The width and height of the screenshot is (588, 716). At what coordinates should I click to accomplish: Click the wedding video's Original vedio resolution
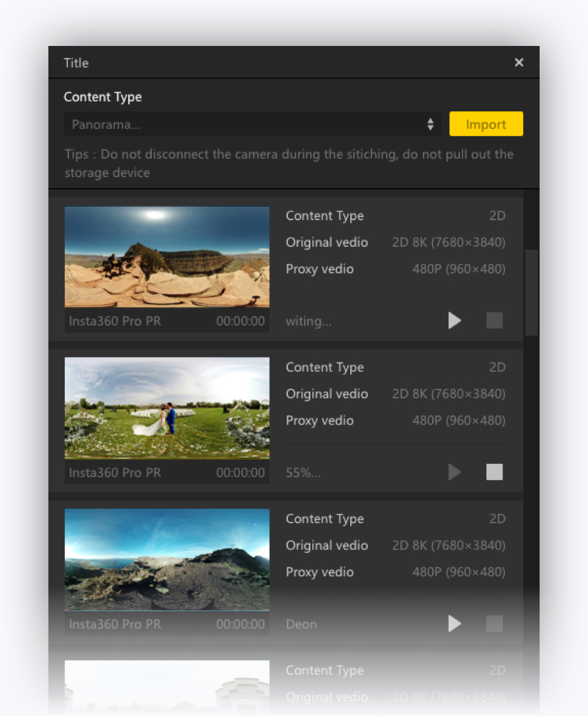point(448,394)
